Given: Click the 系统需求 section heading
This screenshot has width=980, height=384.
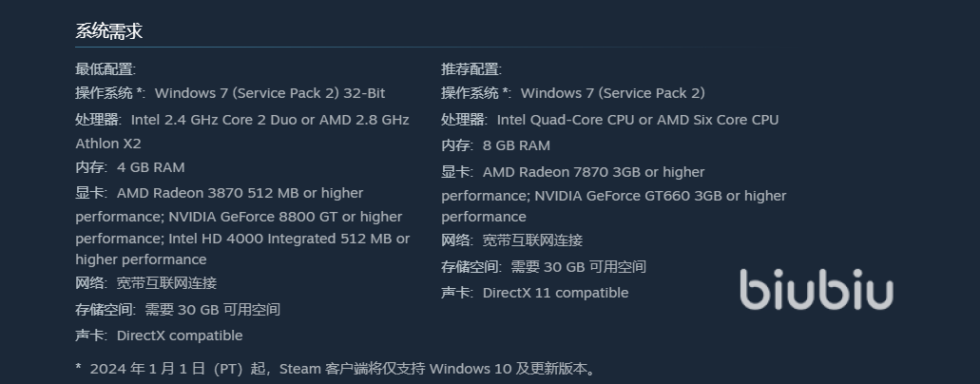Looking at the screenshot, I should [109, 31].
